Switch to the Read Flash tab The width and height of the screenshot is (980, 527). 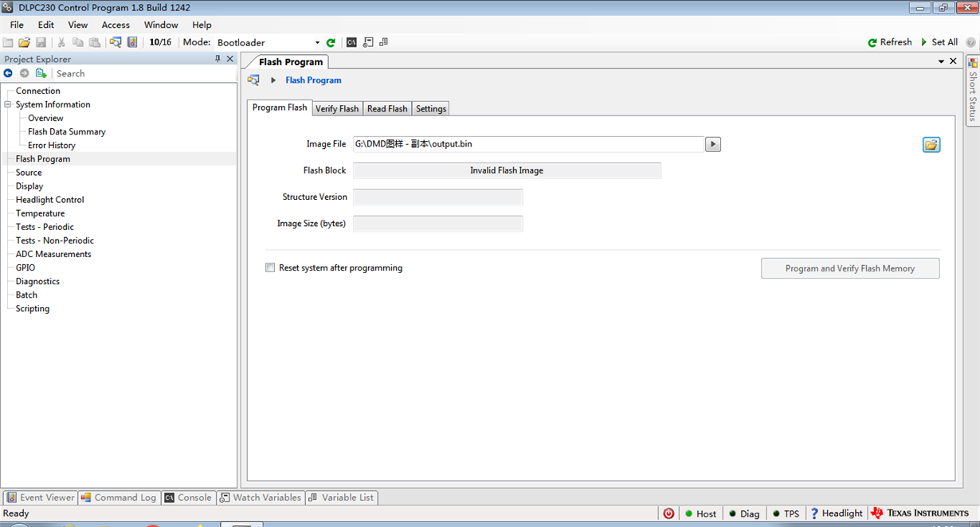coord(387,108)
